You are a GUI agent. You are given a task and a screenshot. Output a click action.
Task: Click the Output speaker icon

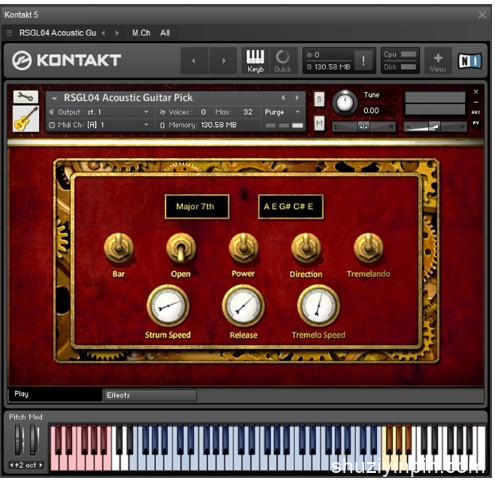51,112
